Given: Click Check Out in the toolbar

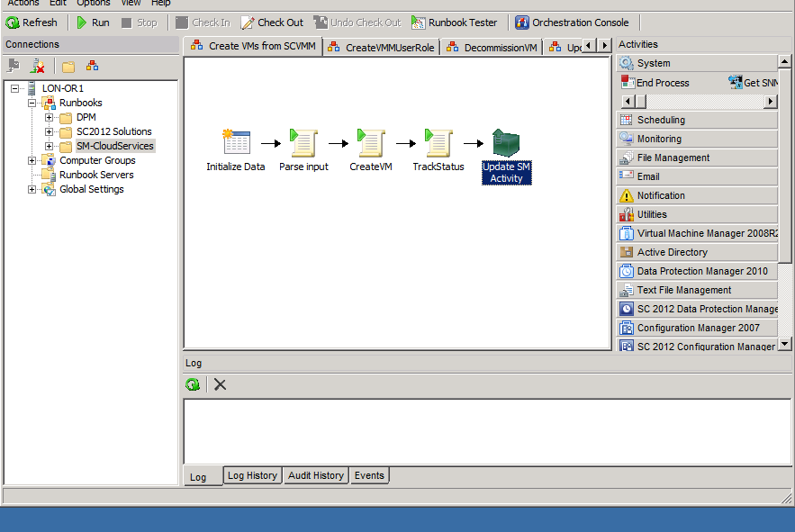Looking at the screenshot, I should coord(272,23).
